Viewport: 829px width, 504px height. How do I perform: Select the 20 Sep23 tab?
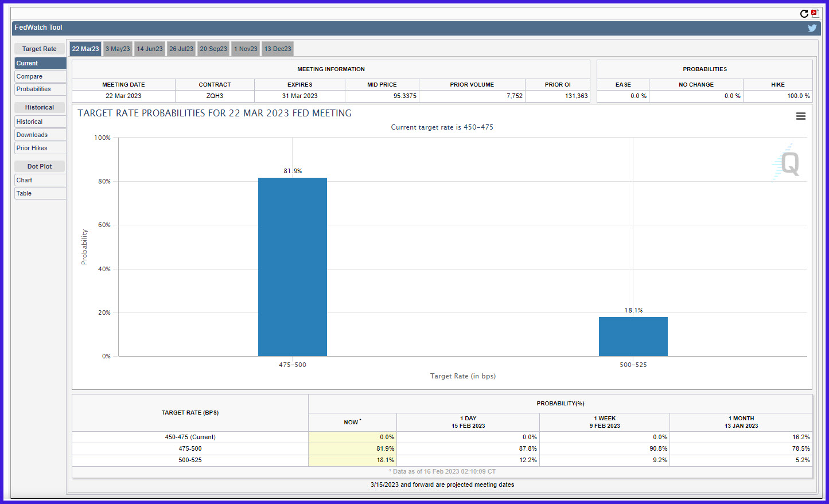coord(213,49)
